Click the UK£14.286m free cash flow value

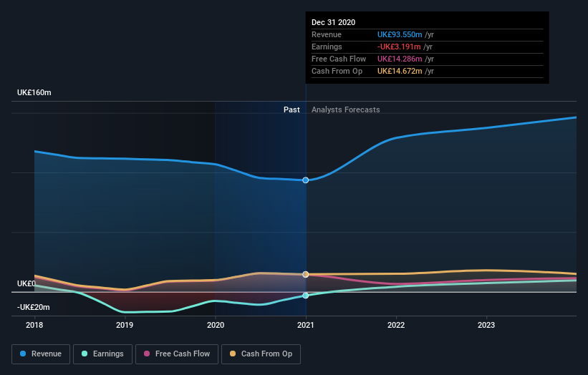coord(400,59)
